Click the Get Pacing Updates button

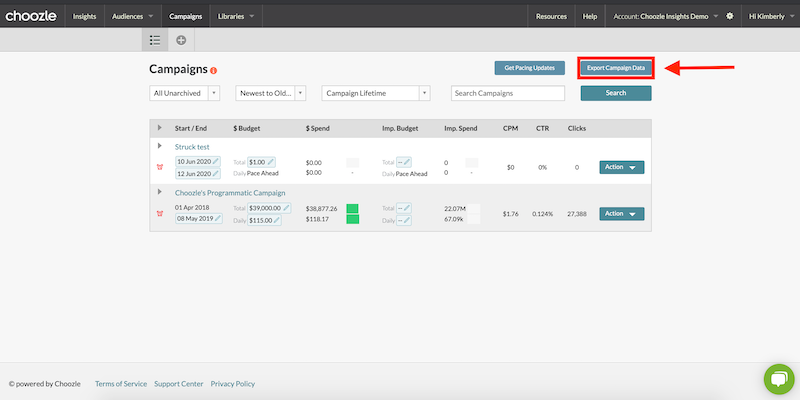pyautogui.click(x=530, y=68)
